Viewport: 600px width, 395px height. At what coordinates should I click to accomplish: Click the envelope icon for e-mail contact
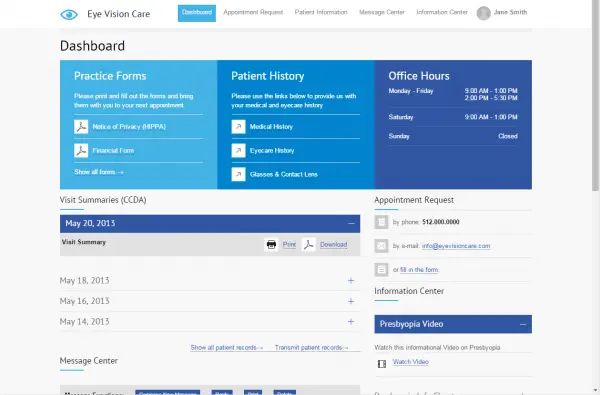[x=381, y=246]
